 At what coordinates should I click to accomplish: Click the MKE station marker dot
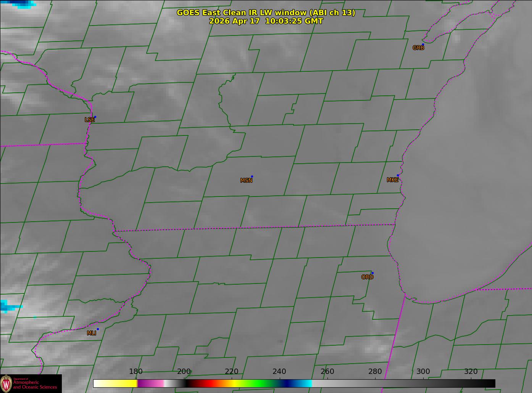pos(398,176)
